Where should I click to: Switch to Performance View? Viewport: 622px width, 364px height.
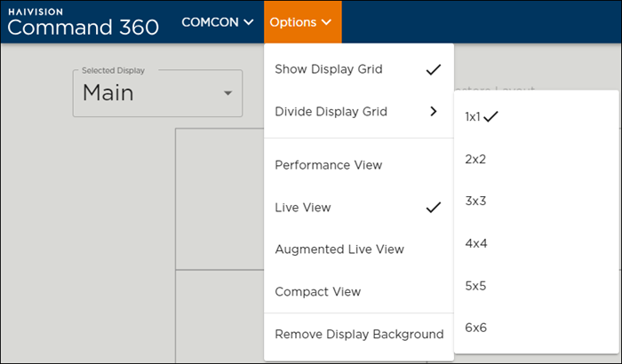click(328, 165)
